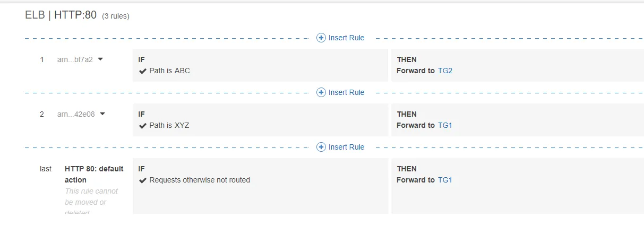The image size is (644, 226).
Task: Click Insert Rule text above default action
Action: coord(346,147)
